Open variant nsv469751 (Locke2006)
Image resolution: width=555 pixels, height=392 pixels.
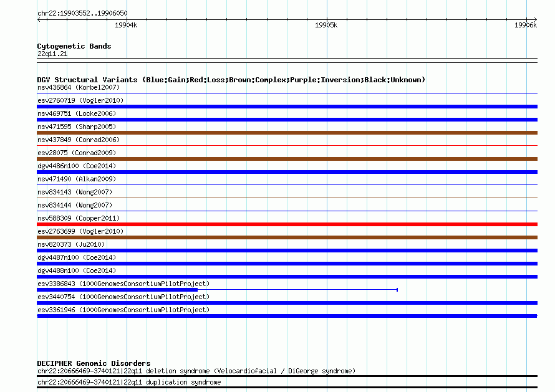[77, 113]
